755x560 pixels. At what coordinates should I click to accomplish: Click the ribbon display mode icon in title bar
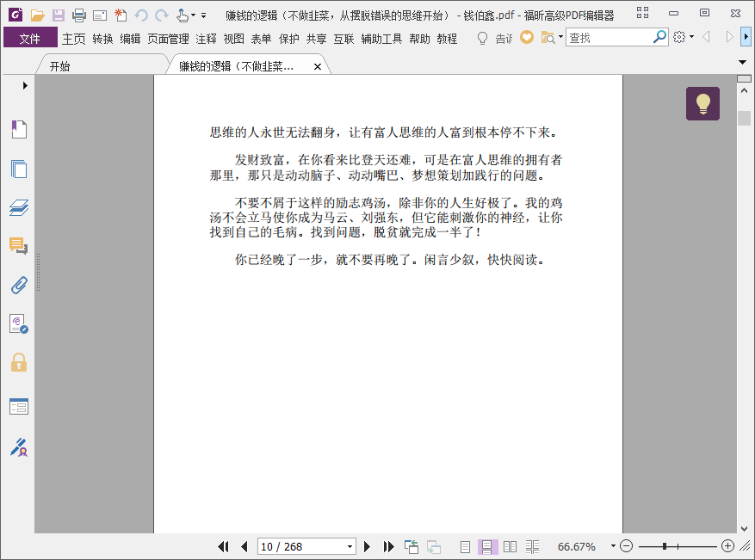pyautogui.click(x=643, y=13)
